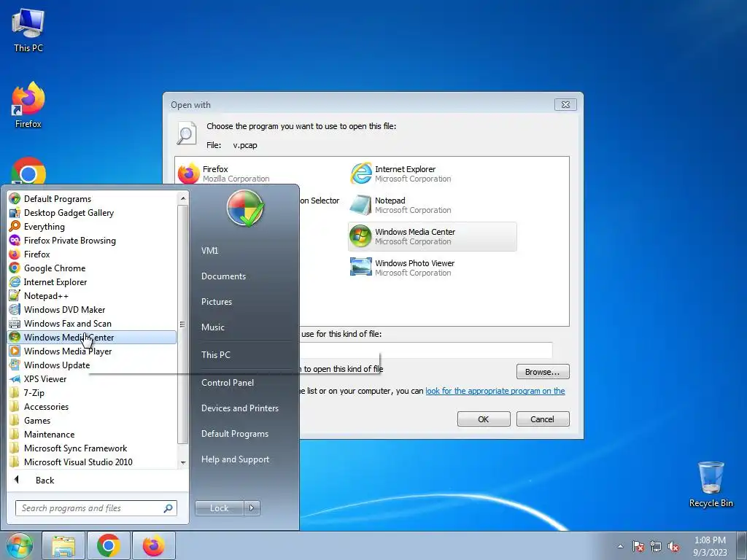
Task: Open the This PC desktop icon
Action: tap(28, 30)
